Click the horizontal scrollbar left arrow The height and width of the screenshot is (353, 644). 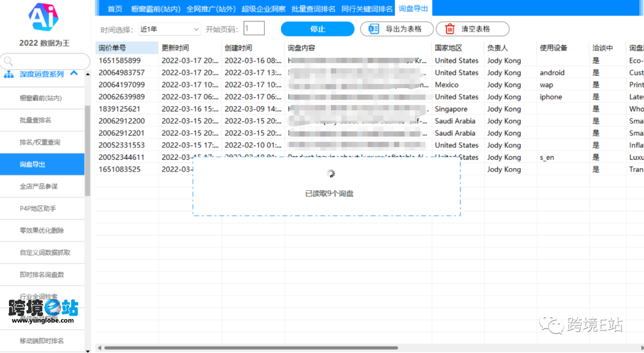pos(100,348)
